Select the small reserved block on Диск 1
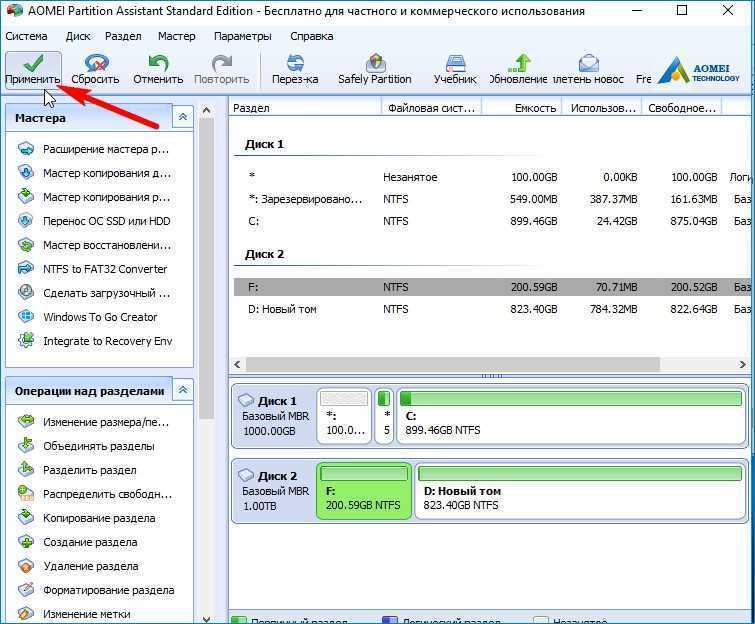 point(384,416)
